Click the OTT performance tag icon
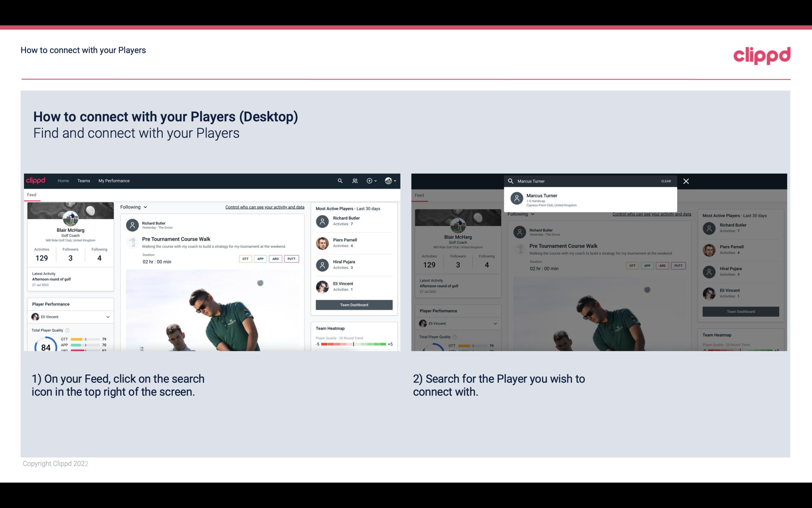The image size is (812, 508). coord(244,259)
